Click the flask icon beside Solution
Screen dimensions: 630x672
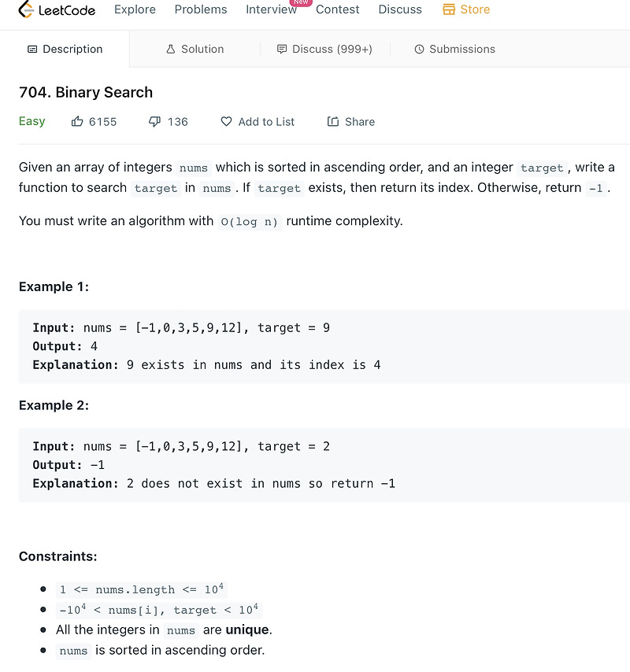click(171, 50)
